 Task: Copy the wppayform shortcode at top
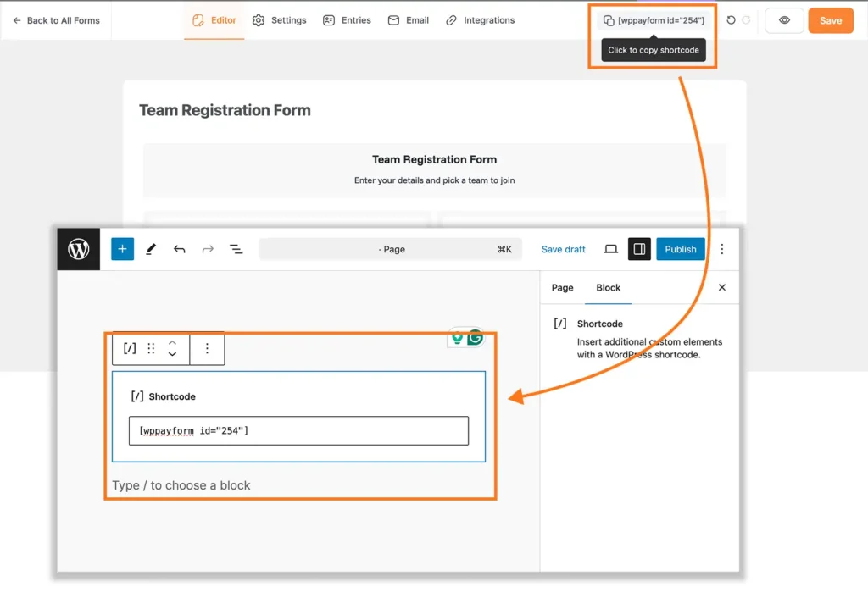[x=654, y=20]
